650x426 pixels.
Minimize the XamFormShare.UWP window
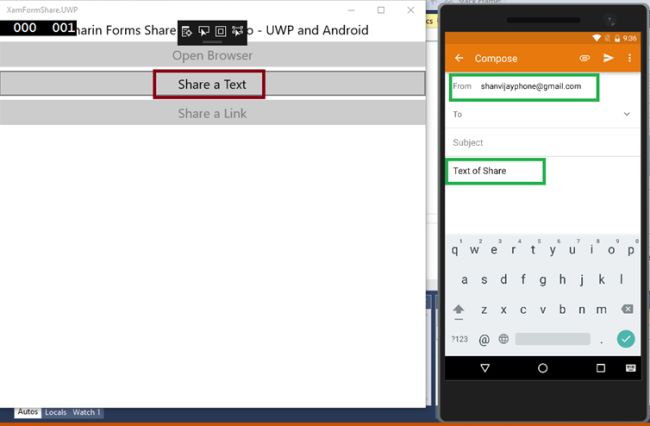[x=351, y=10]
